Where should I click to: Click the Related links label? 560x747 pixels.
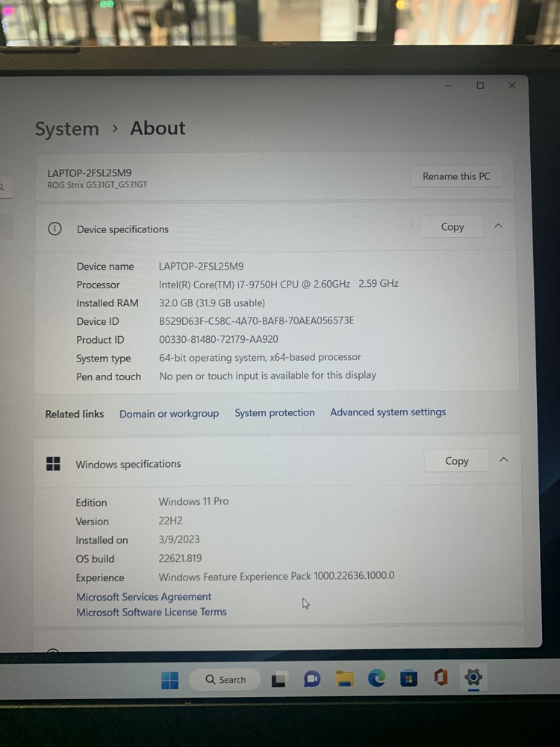pyautogui.click(x=74, y=414)
